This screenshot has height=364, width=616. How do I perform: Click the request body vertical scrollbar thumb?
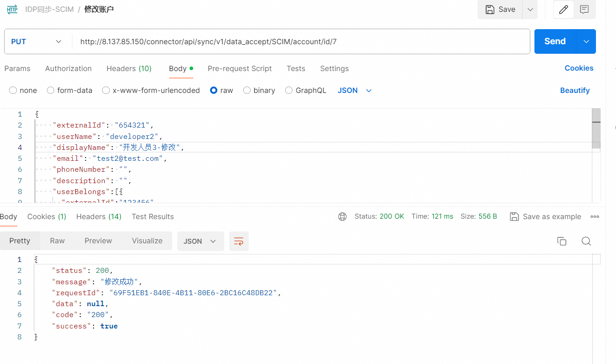click(596, 128)
